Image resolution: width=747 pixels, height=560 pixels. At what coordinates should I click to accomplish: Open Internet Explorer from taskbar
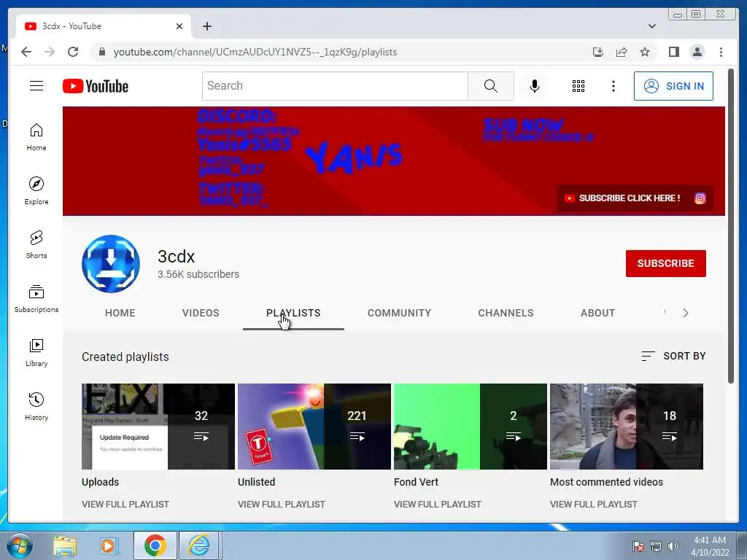click(198, 545)
